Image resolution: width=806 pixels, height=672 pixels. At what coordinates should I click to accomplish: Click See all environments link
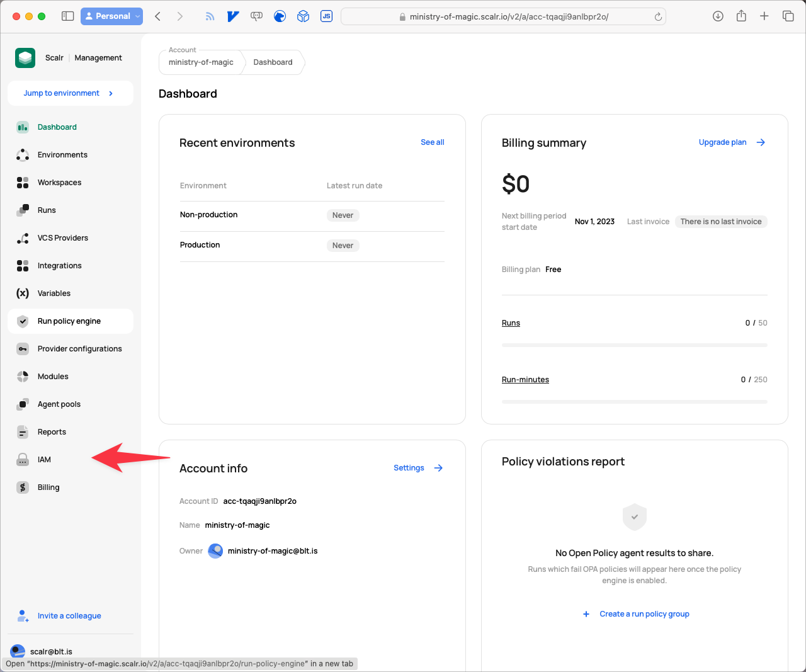pyautogui.click(x=433, y=142)
